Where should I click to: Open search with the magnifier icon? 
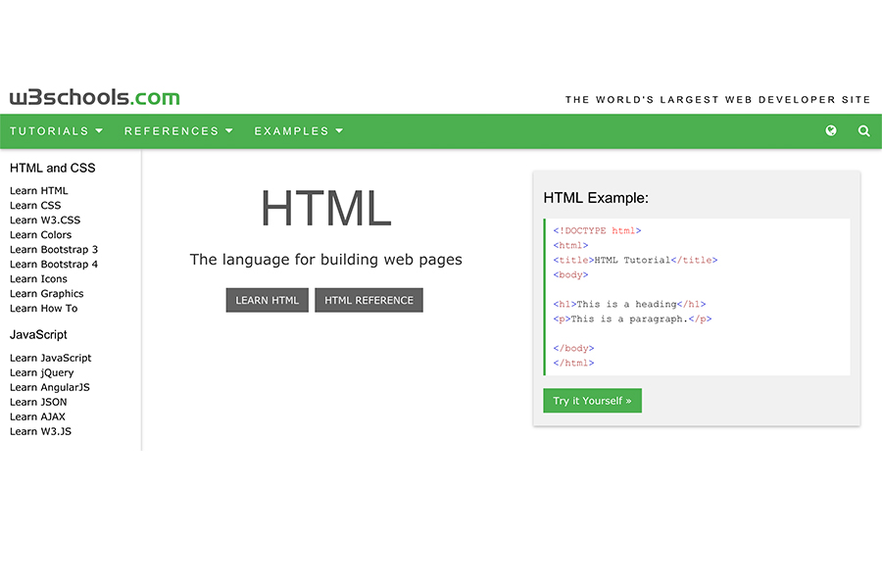pyautogui.click(x=864, y=131)
